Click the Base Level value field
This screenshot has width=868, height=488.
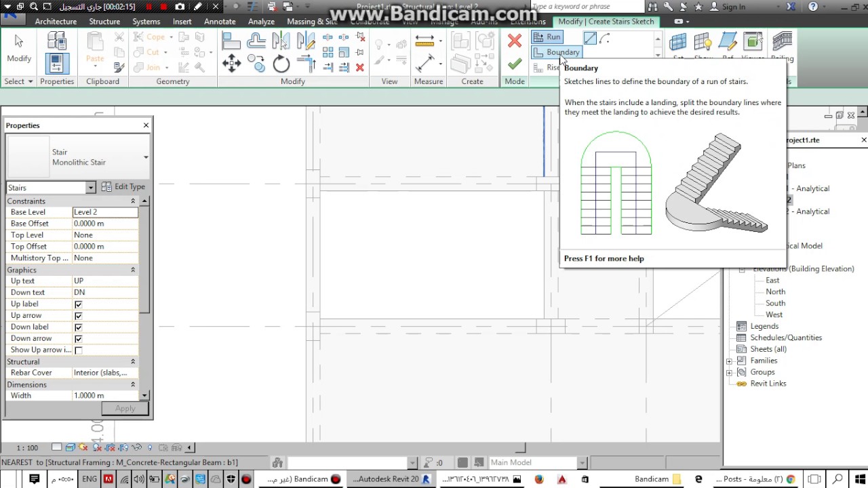click(105, 212)
